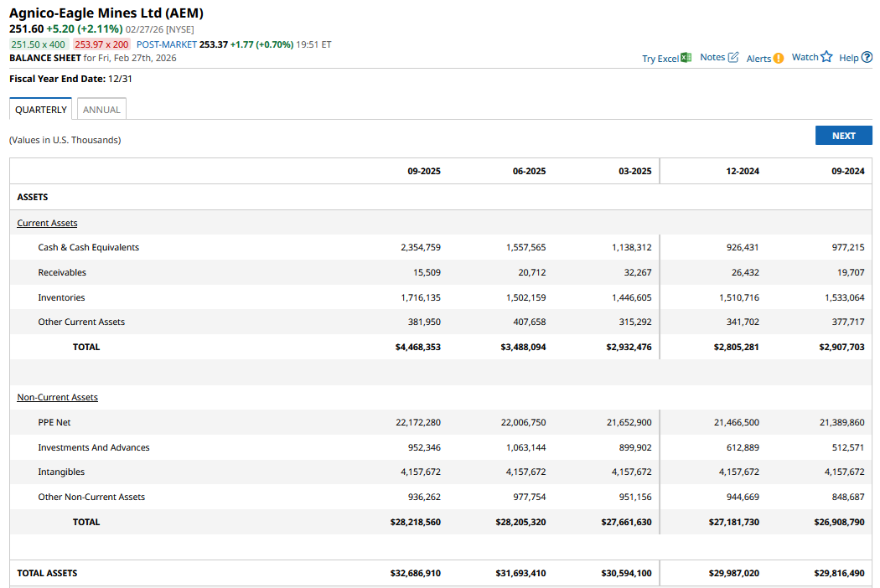
Task: Select the QUARTERLY tab
Action: click(41, 110)
